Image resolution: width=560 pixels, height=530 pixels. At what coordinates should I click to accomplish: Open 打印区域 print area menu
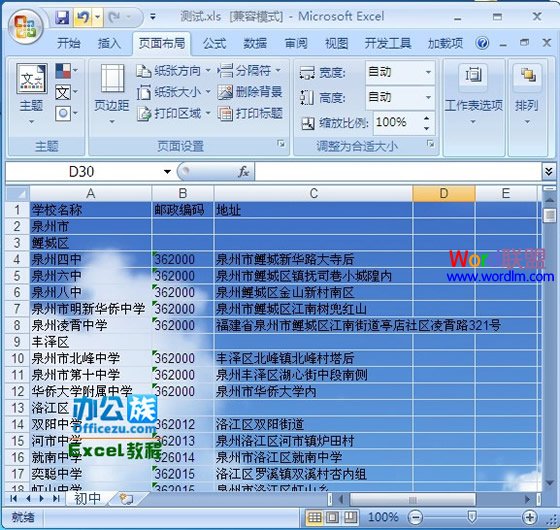pyautogui.click(x=174, y=114)
